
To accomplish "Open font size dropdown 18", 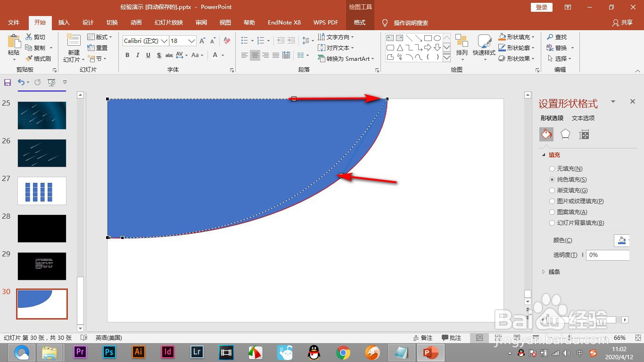I will point(191,41).
